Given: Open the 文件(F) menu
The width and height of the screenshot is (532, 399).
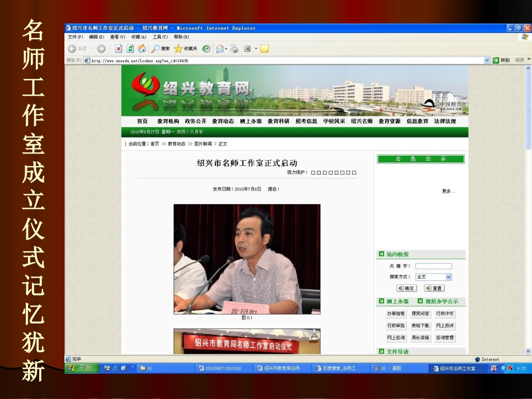Looking at the screenshot, I should coord(76,37).
